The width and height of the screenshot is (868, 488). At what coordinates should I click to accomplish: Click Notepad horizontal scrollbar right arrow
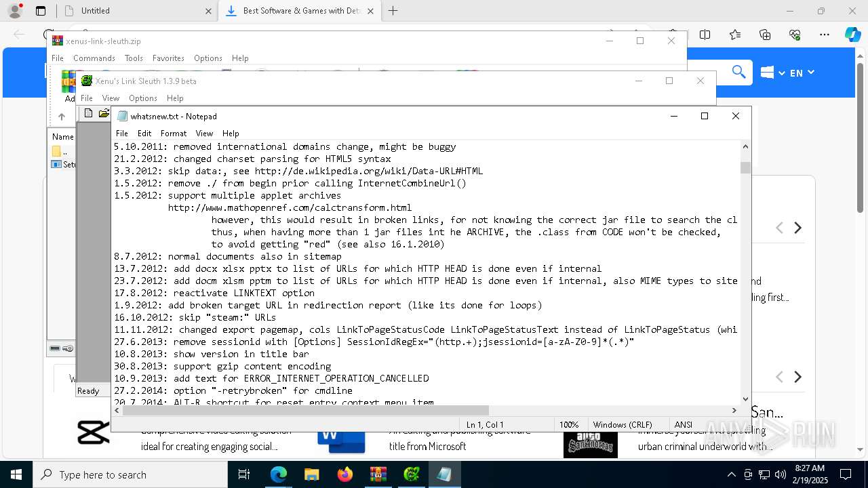click(734, 410)
